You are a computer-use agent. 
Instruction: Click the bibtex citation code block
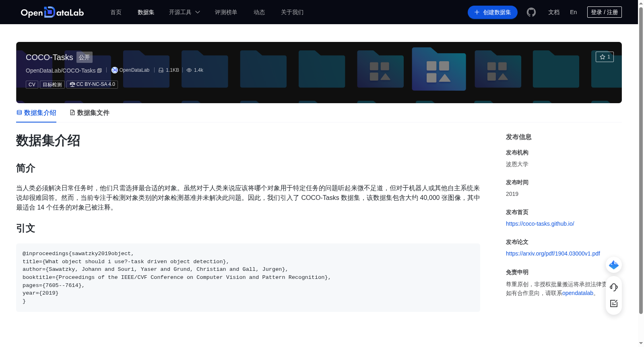point(248,278)
